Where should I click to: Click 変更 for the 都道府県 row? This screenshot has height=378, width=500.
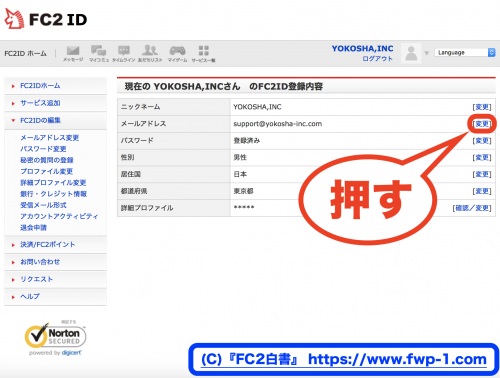482,191
